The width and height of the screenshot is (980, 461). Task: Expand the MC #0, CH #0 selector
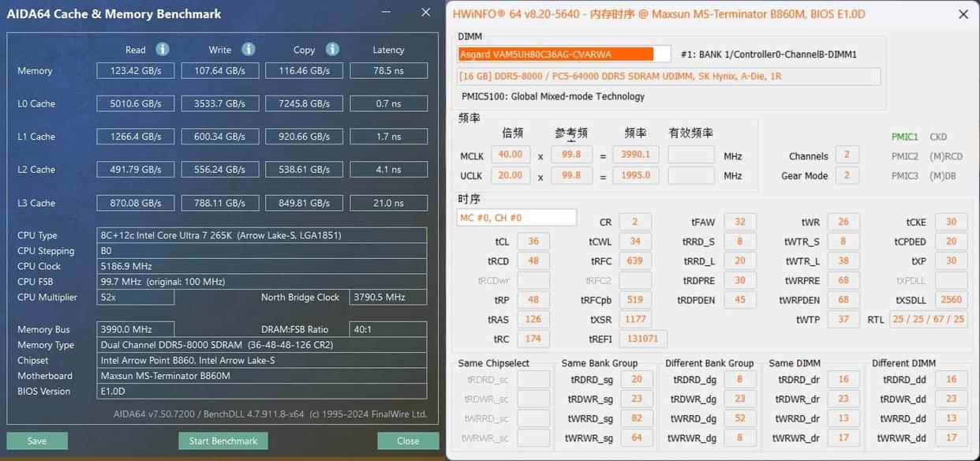click(516, 218)
